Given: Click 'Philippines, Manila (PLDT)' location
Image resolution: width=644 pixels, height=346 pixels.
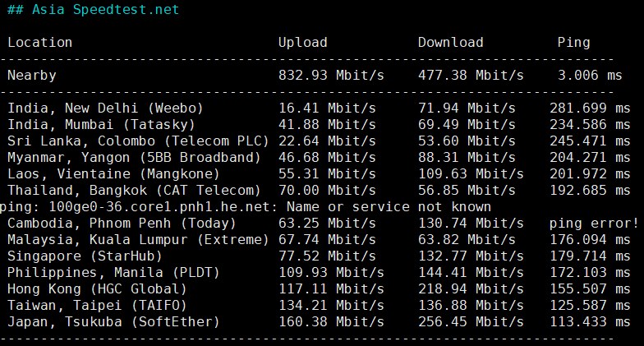Looking at the screenshot, I should (x=113, y=273).
